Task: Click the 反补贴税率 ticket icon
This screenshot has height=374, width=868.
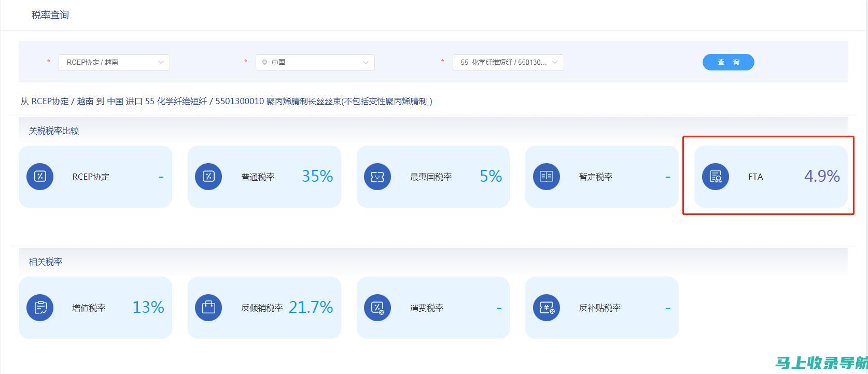Action: click(547, 308)
